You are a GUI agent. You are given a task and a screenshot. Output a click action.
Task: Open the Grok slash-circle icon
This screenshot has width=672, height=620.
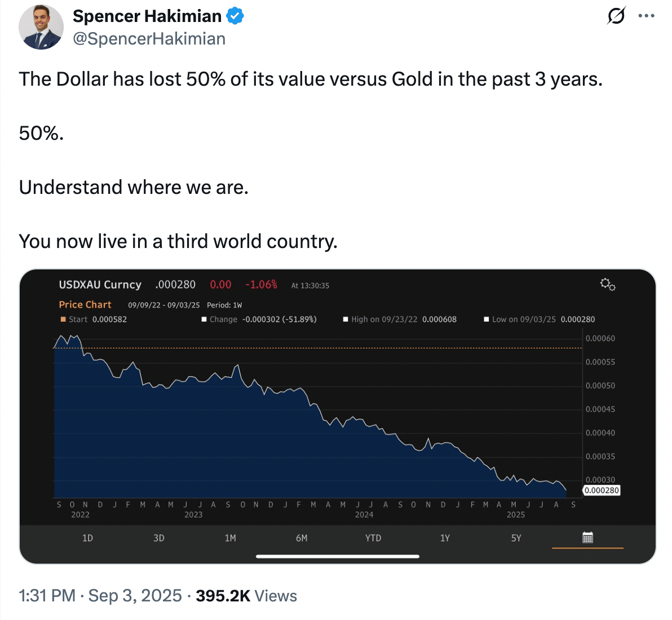pos(616,16)
